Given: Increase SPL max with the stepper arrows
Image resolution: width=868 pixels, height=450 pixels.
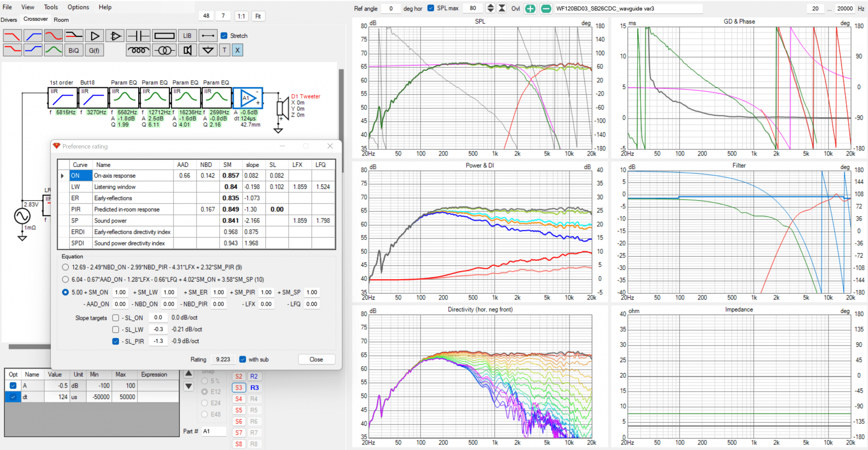Looking at the screenshot, I should click(x=490, y=6).
